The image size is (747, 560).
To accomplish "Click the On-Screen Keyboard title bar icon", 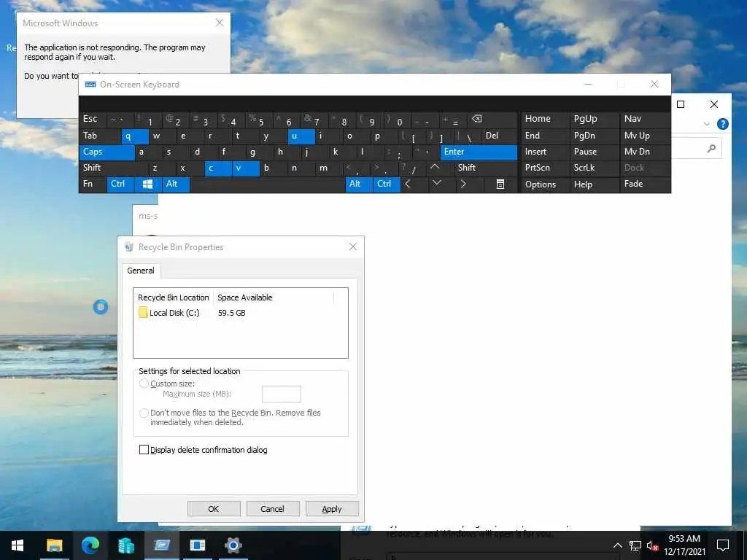I will [90, 85].
